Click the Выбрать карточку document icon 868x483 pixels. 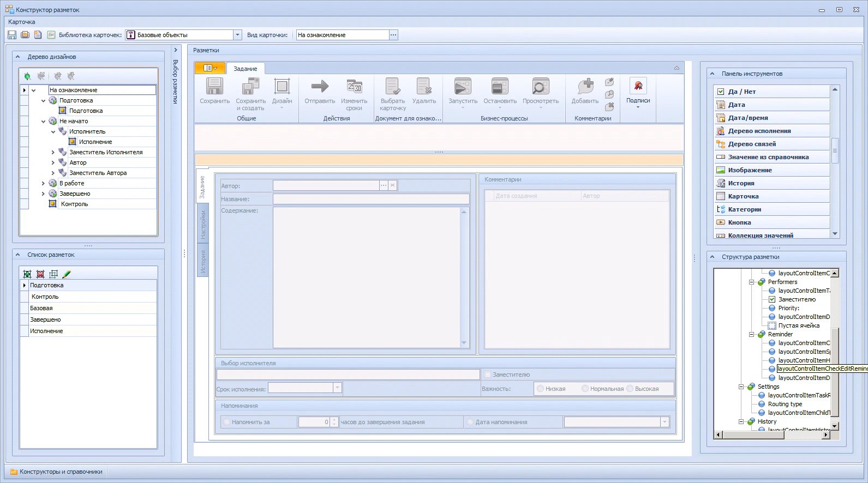pyautogui.click(x=393, y=86)
